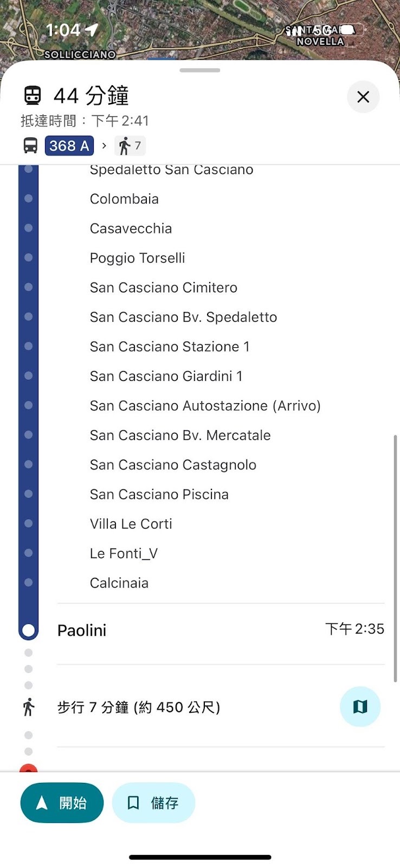The height and width of the screenshot is (868, 400).
Task: Tap the Calcinaia stop entry
Action: tap(119, 583)
